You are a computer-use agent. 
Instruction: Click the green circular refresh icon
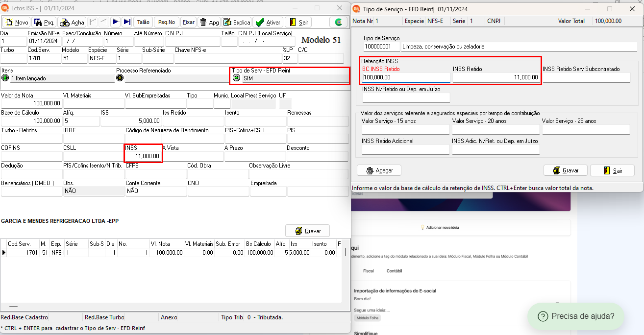[x=338, y=22]
